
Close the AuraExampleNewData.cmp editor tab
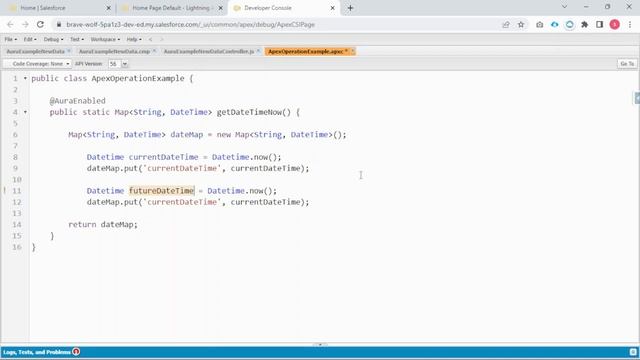click(x=154, y=51)
